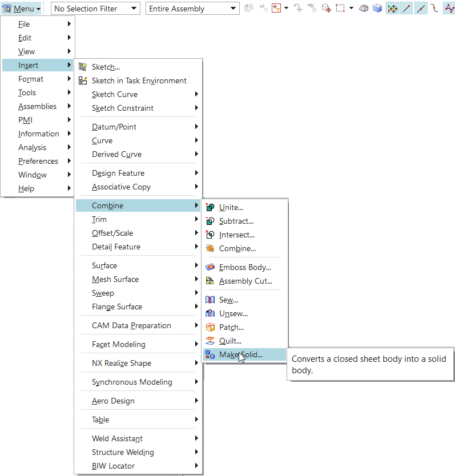The height and width of the screenshot is (476, 455).
Task: Click the Menu button at top left
Action: pyautogui.click(x=22, y=9)
